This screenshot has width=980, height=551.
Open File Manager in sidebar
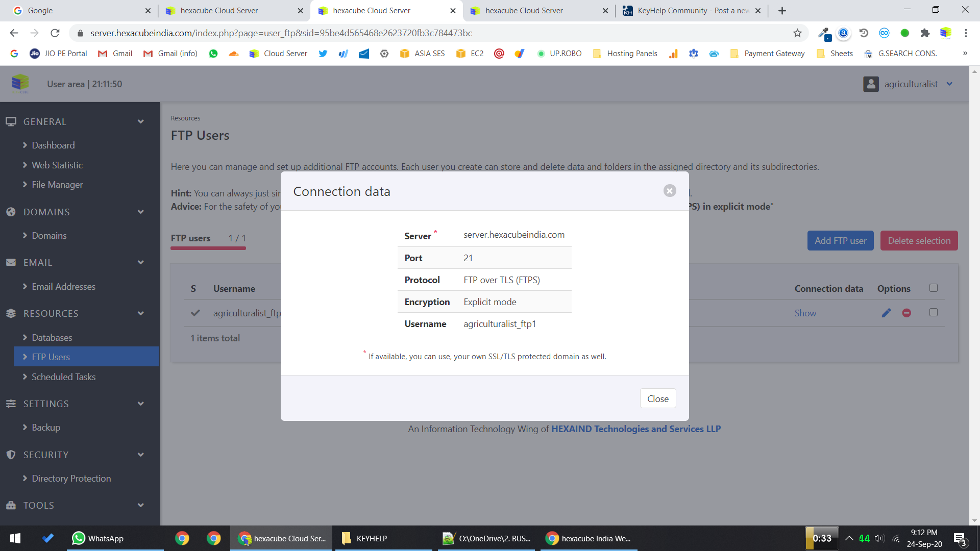pyautogui.click(x=57, y=185)
